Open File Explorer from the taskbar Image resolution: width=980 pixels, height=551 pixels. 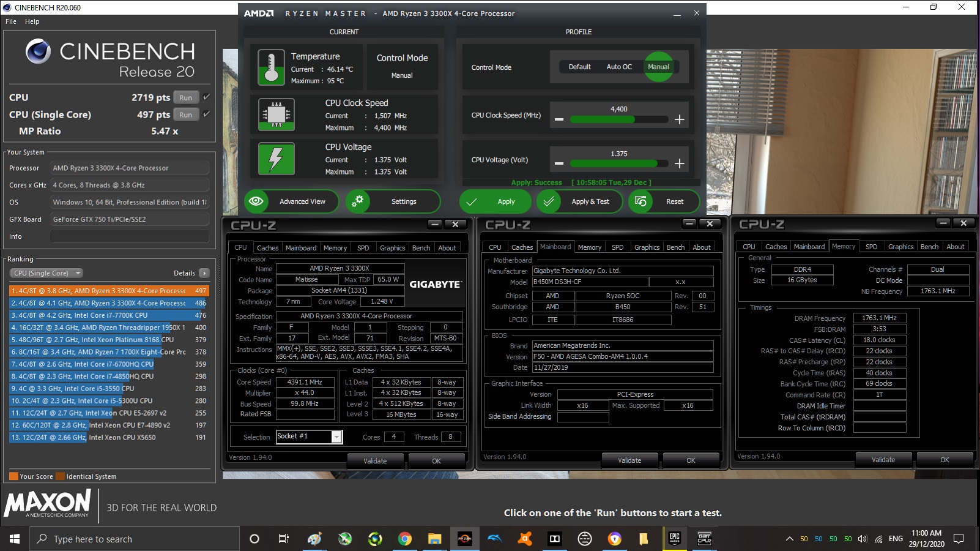tap(434, 539)
